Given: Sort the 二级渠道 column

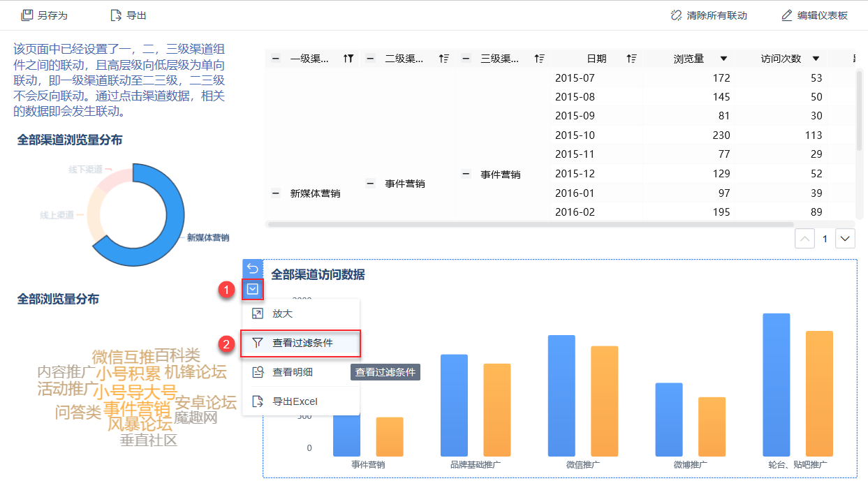Looking at the screenshot, I should [x=443, y=59].
